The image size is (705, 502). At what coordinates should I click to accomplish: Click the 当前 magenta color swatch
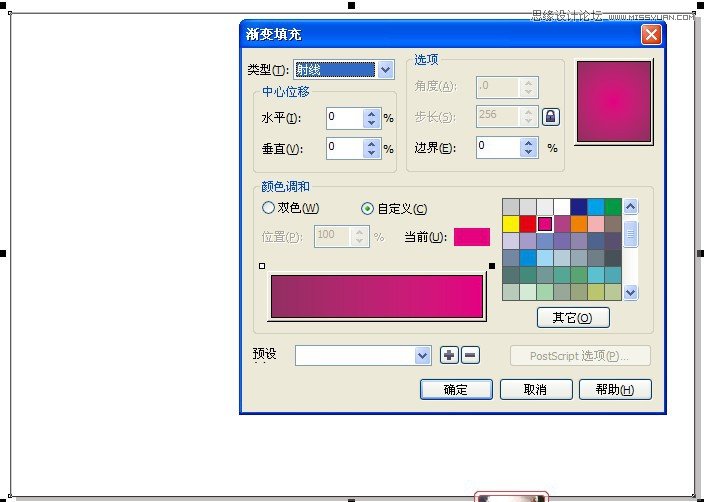(x=472, y=237)
